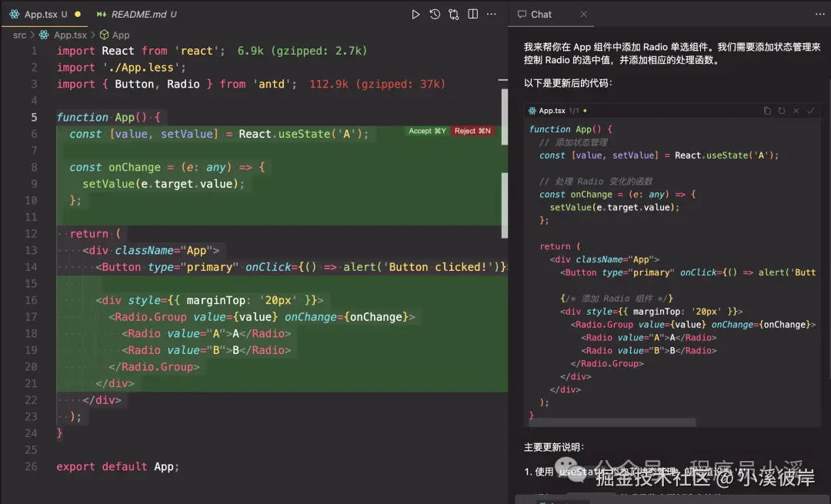
Task: Click the App.tsx file name in chat code block
Action: (552, 111)
